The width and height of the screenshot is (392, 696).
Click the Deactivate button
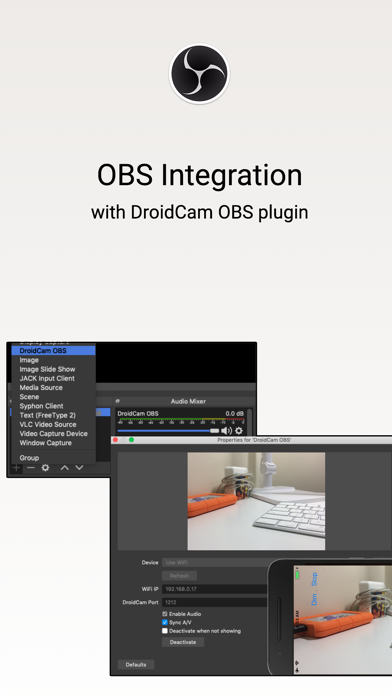(x=183, y=642)
